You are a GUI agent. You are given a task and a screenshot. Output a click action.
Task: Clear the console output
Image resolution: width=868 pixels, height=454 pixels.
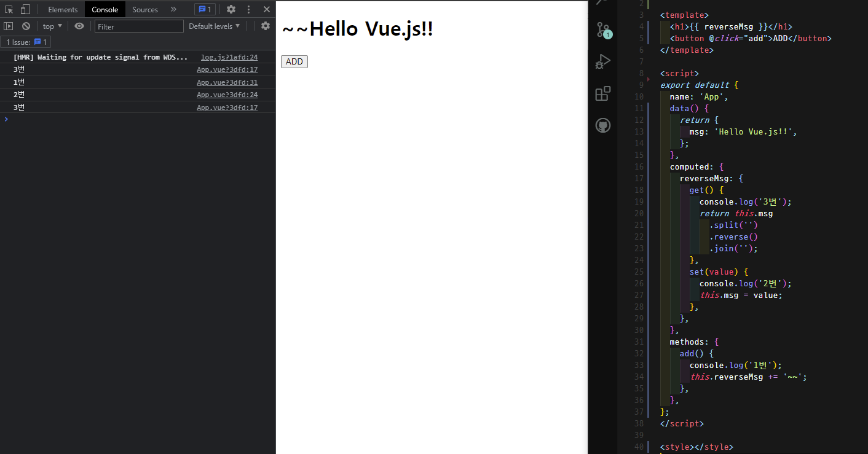[26, 26]
